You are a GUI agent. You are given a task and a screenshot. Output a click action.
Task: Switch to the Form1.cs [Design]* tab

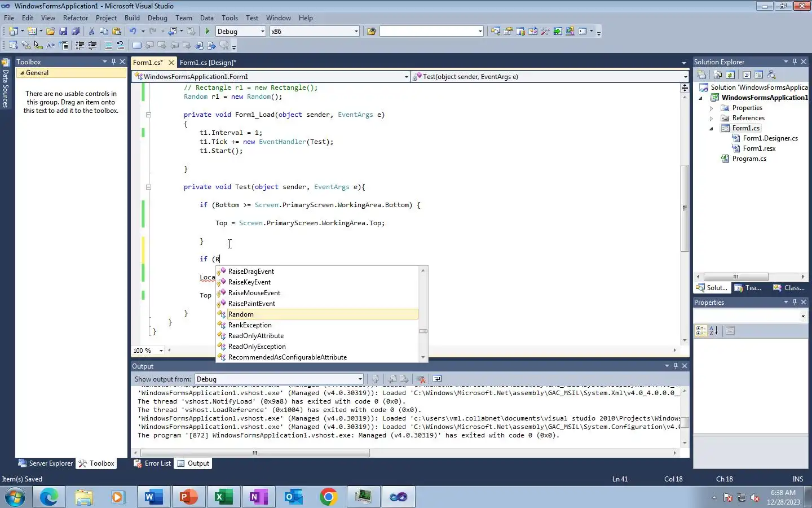tap(208, 63)
